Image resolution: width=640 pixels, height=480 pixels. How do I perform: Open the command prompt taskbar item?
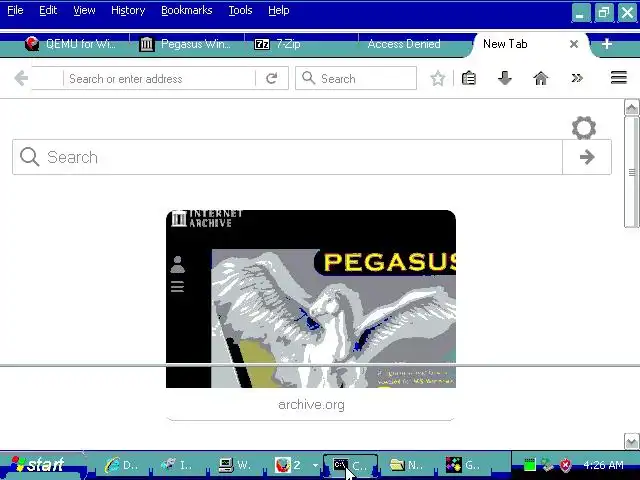pos(351,465)
